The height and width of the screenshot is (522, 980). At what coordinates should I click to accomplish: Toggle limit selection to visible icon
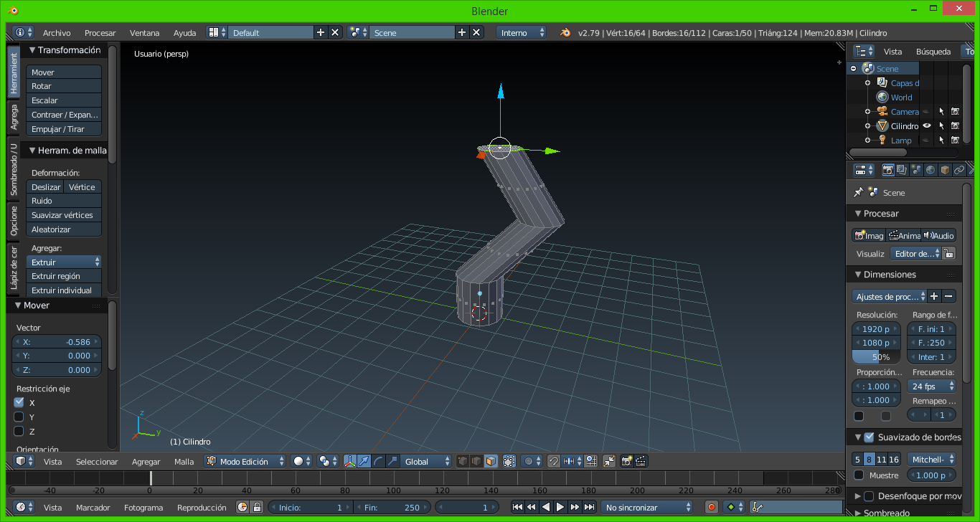pyautogui.click(x=509, y=462)
